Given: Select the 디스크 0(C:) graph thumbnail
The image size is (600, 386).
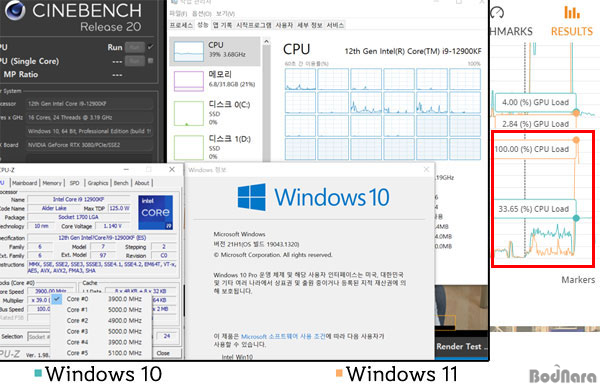Looking at the screenshot, I should [x=189, y=114].
